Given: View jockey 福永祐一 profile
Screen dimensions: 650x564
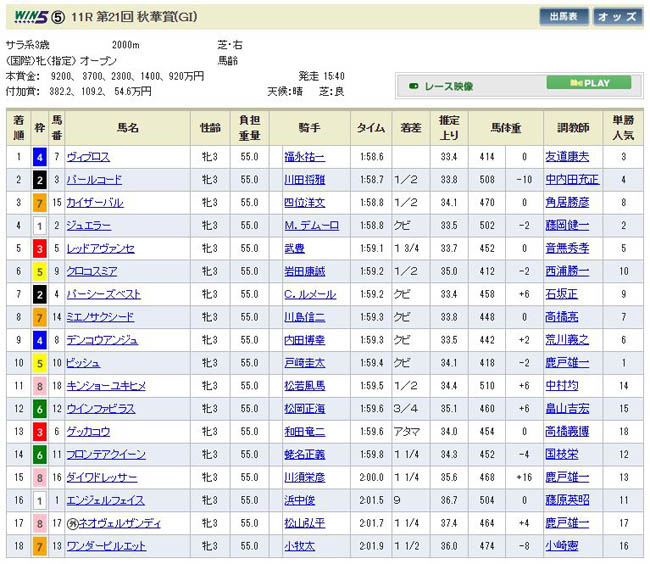Looking at the screenshot, I should 305,157.
